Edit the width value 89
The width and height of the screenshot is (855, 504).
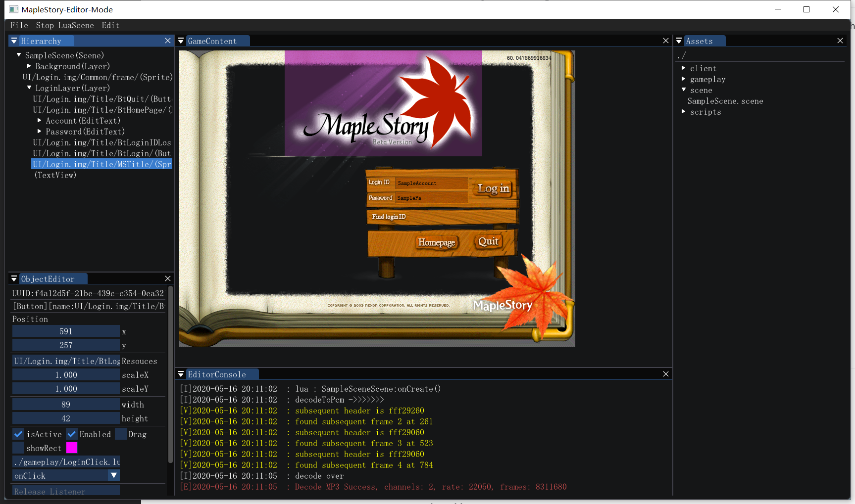pos(66,405)
